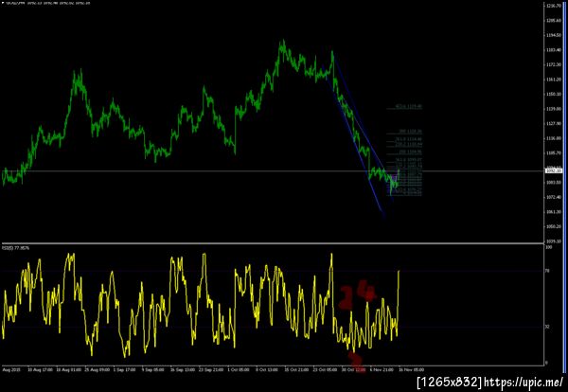Click the RSI 70 level label

(548, 271)
